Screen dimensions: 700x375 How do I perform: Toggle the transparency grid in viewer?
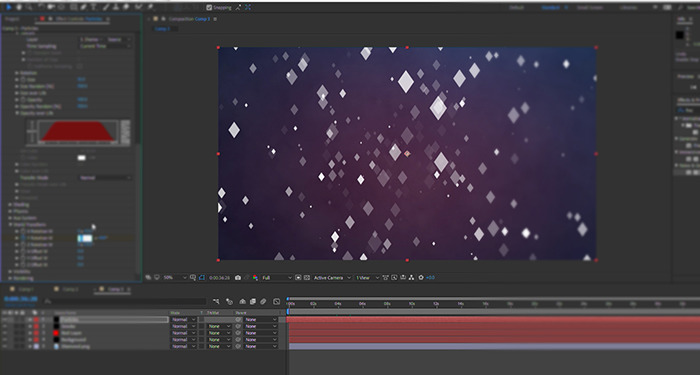(307, 278)
